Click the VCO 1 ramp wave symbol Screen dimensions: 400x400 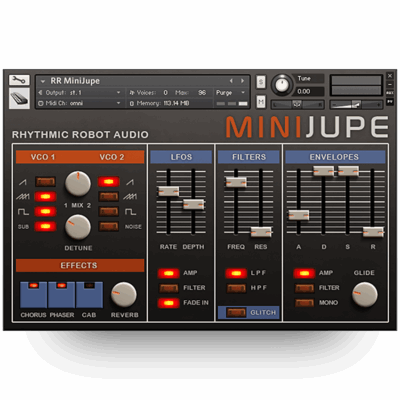tap(23, 182)
